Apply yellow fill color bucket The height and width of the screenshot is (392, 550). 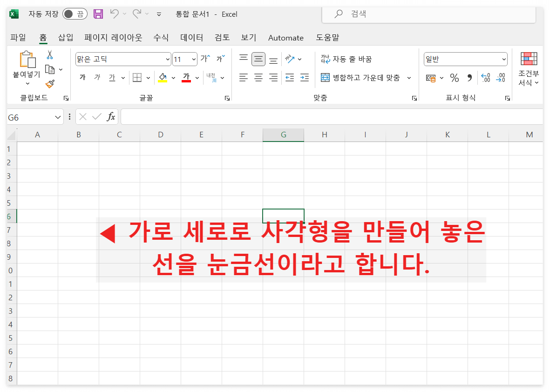pyautogui.click(x=163, y=77)
